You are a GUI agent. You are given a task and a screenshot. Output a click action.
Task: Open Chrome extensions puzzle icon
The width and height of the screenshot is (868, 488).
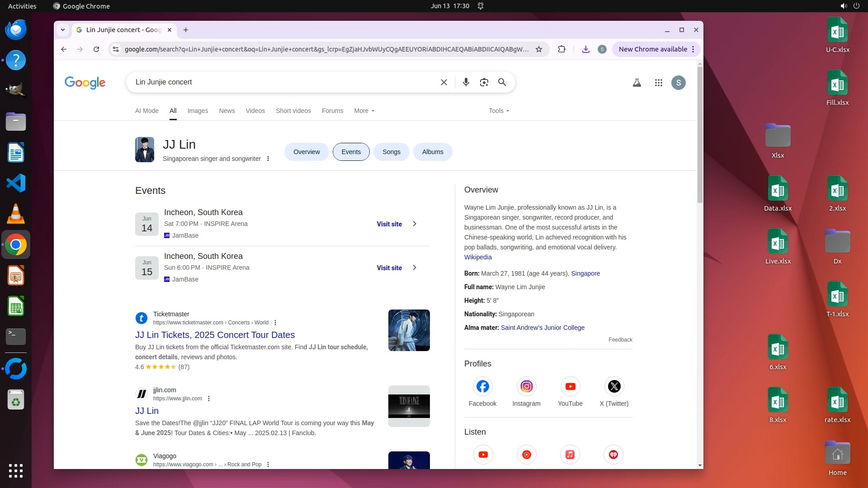tap(561, 49)
